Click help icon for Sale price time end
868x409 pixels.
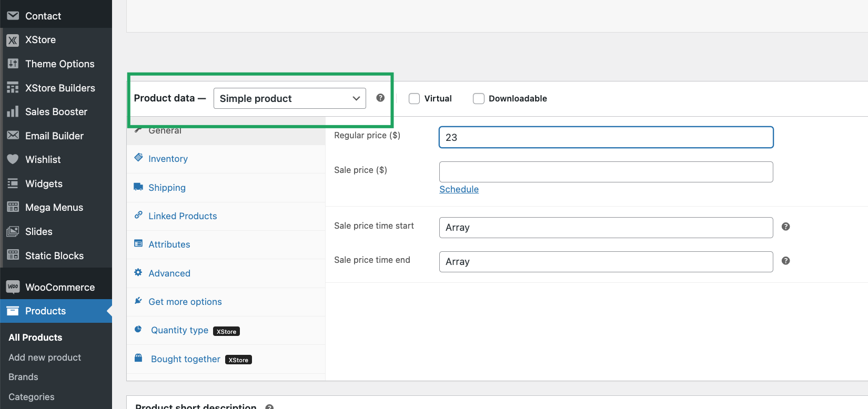point(785,261)
